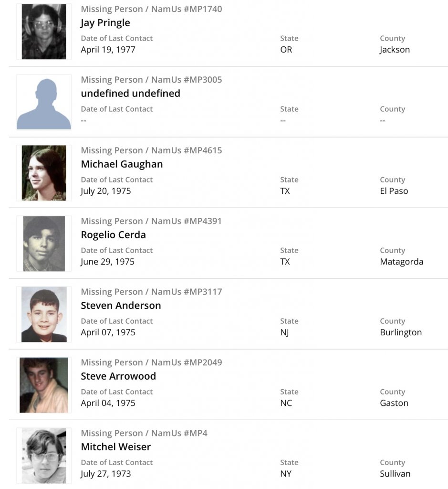The height and width of the screenshot is (489, 448).
Task: View Steven Anderson's photo thumbnail
Action: click(x=44, y=314)
